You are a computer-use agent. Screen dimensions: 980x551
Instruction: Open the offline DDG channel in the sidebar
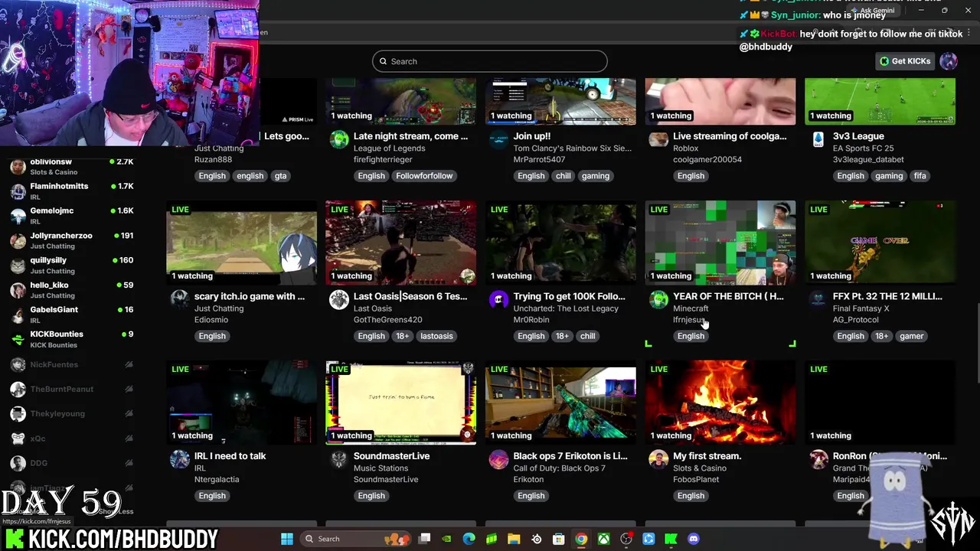[72, 463]
